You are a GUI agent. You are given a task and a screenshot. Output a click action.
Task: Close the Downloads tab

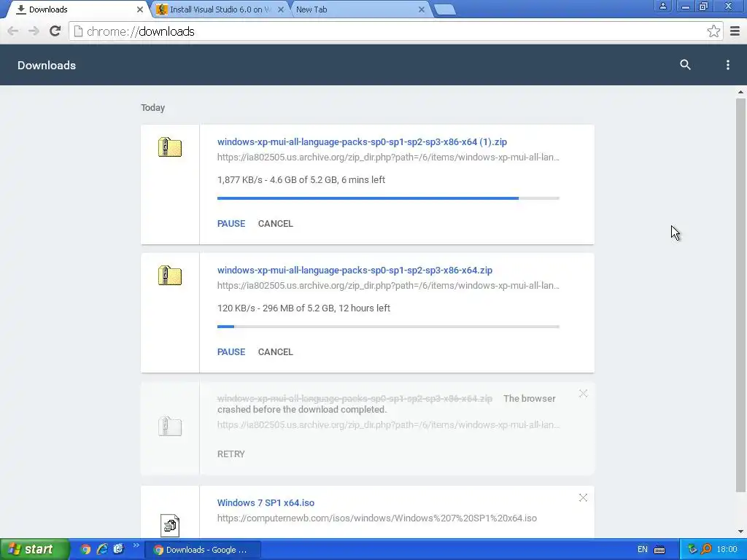point(139,9)
